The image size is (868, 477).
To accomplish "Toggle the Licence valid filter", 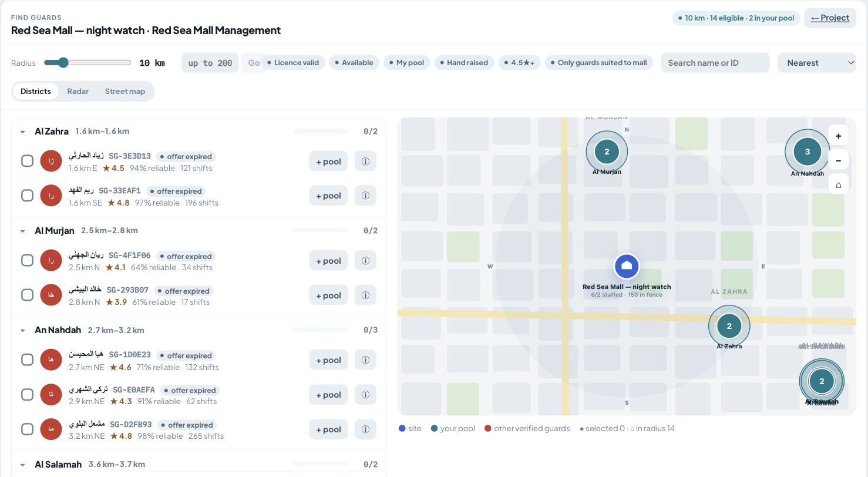I will coord(293,62).
